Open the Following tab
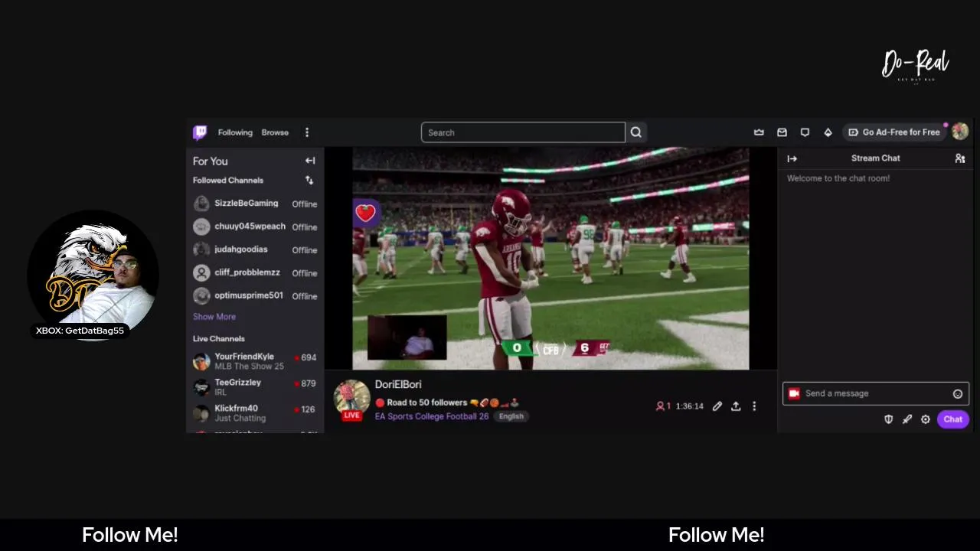980x551 pixels. [x=235, y=132]
